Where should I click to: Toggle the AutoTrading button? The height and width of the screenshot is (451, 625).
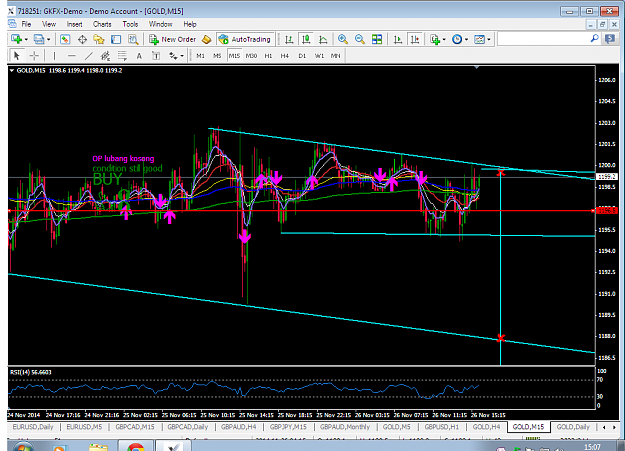click(x=245, y=39)
